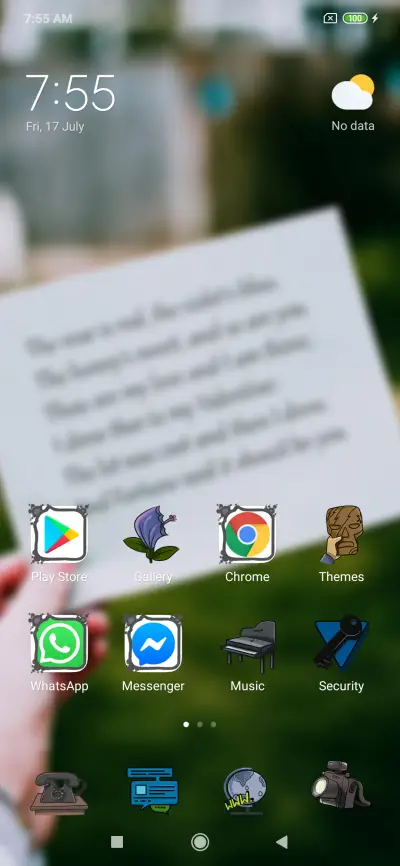Open the Themes tiki mask app
This screenshot has height=866, width=400.
point(341,534)
